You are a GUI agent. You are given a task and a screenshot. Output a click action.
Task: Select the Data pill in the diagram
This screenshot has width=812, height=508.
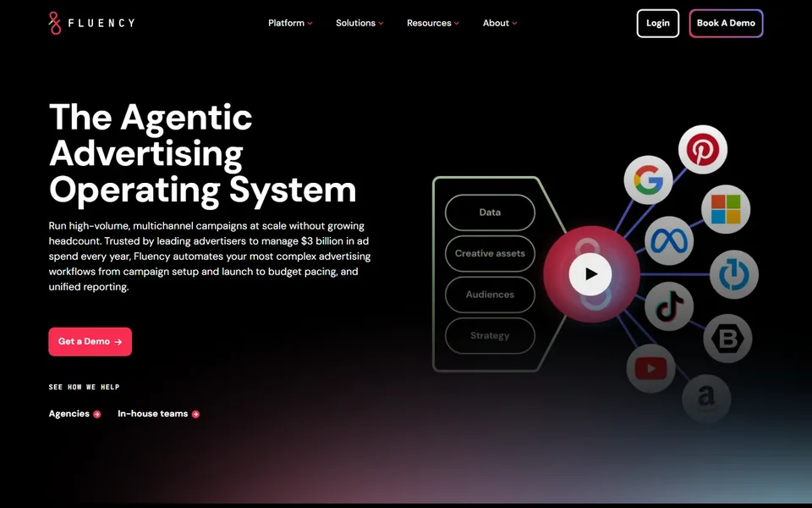pyautogui.click(x=490, y=213)
